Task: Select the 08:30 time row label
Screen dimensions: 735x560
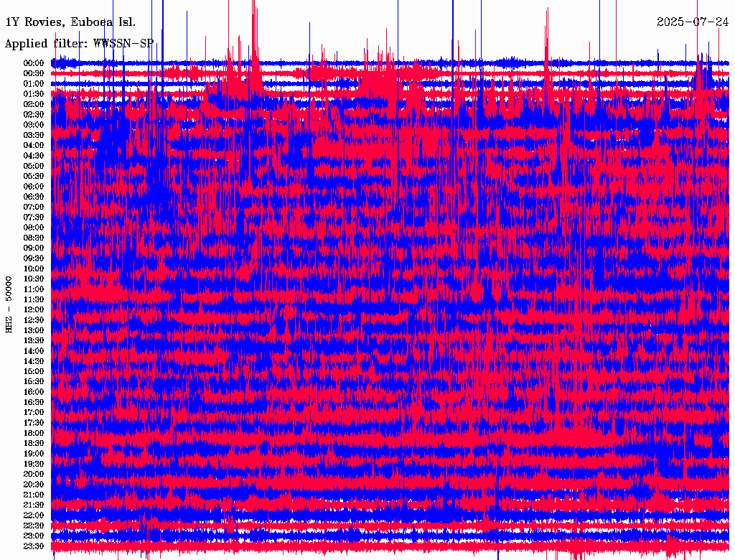Action: [x=34, y=238]
